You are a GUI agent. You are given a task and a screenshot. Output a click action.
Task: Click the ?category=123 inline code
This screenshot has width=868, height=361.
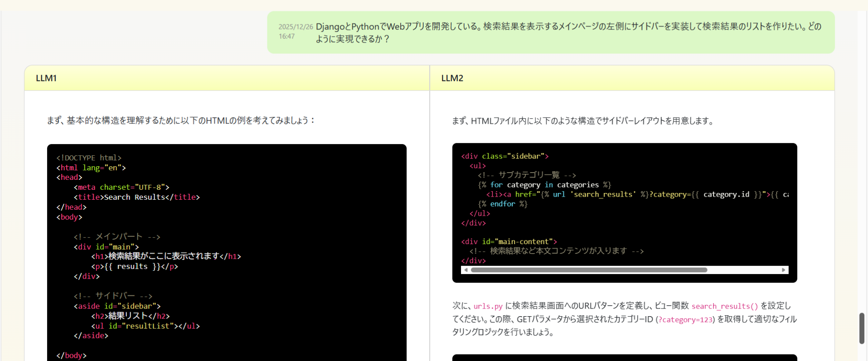tap(685, 320)
